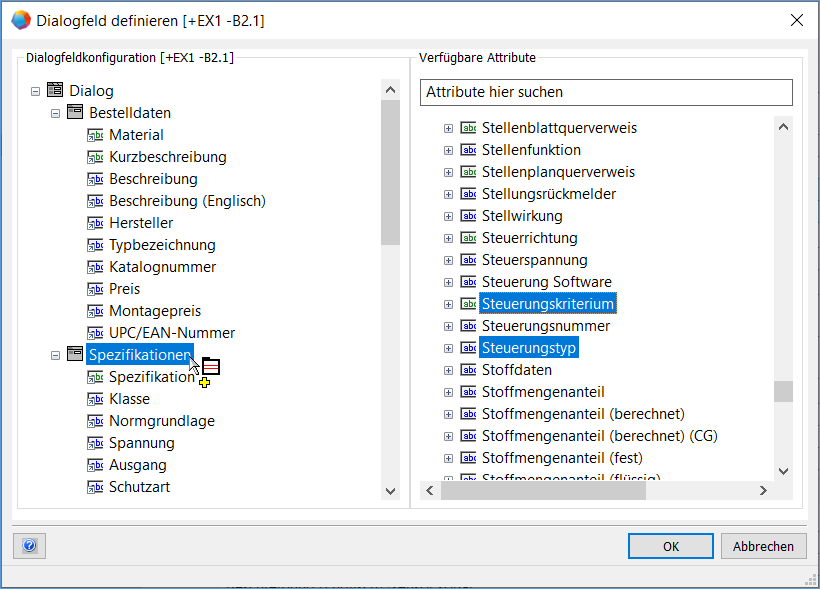The image size is (820, 589).
Task: Click the Spezifikationen group icon
Action: pos(75,355)
